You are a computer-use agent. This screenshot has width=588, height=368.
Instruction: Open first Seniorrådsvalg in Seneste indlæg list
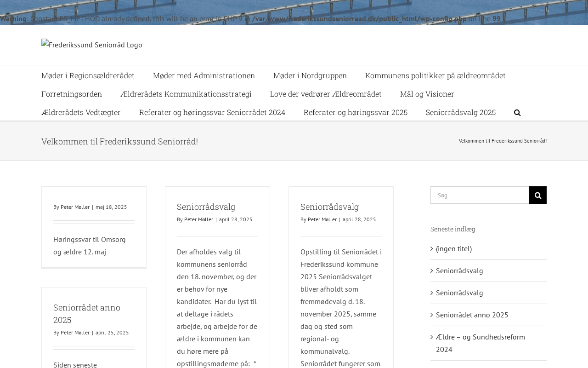459,270
